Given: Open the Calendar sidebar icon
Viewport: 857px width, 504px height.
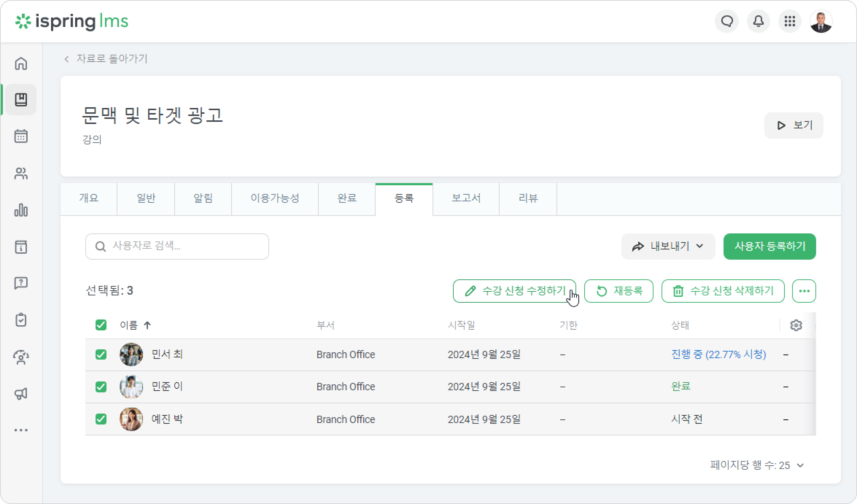Looking at the screenshot, I should pyautogui.click(x=21, y=136).
